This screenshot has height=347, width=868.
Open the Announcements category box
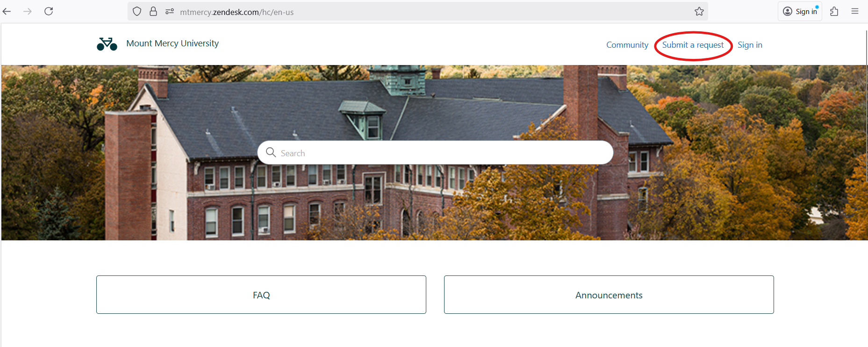pos(609,295)
